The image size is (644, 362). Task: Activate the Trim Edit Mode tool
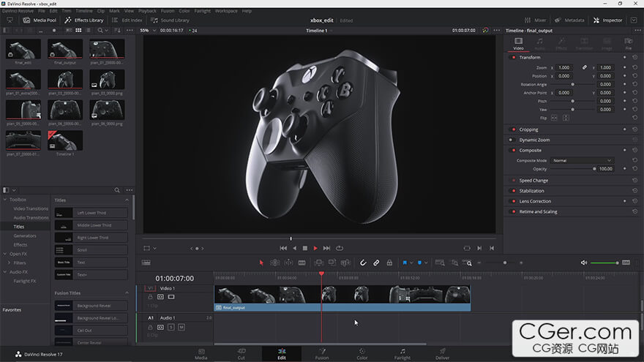click(274, 263)
